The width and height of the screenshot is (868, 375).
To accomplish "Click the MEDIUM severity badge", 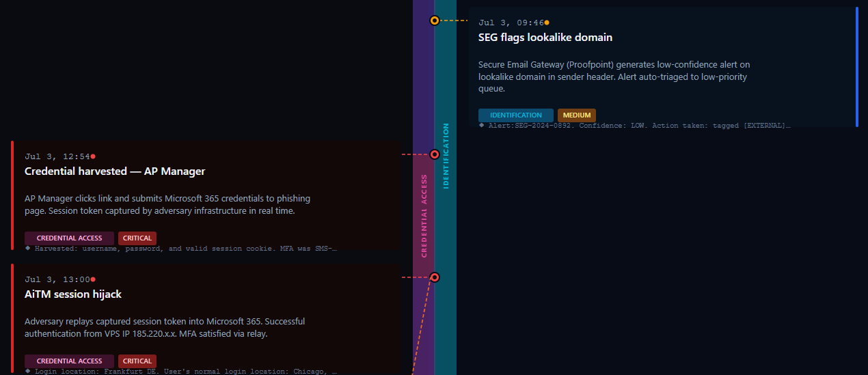I will coord(577,115).
